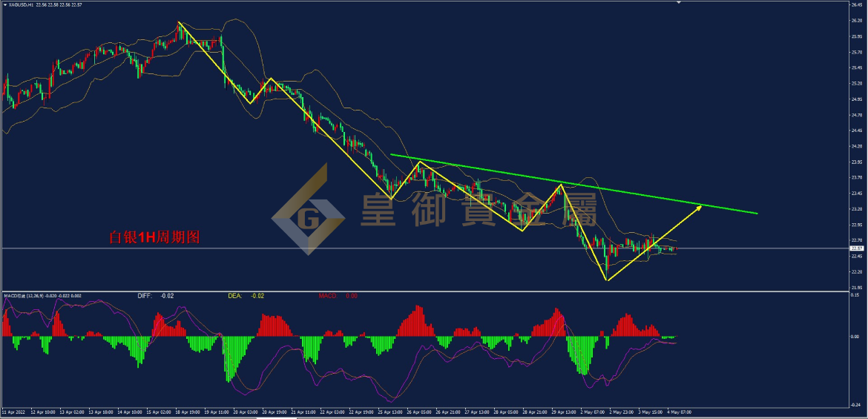Select the red 白银1H周期图 chart label
868x419 pixels.
(x=154, y=237)
